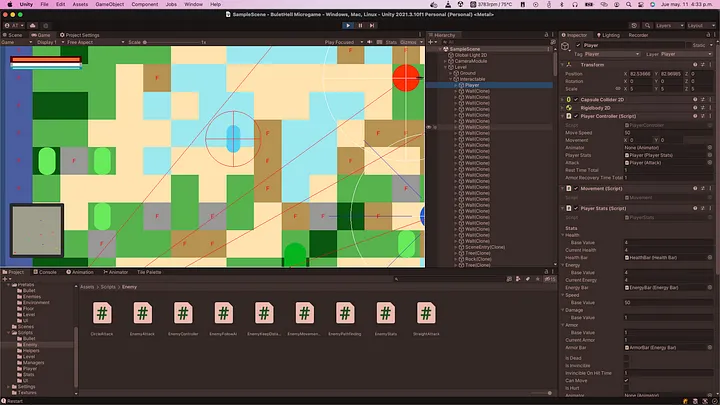
Task: Open the Animator tab
Action: [115, 272]
